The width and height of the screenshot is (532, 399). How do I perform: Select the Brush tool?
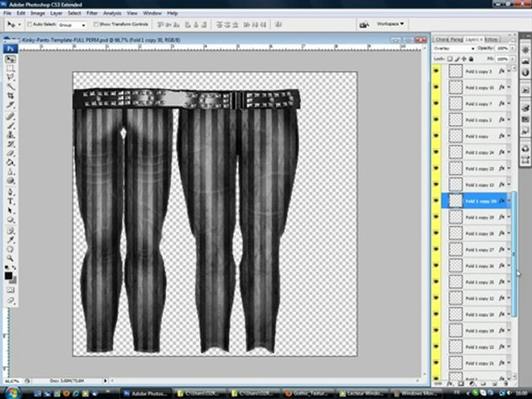11,126
